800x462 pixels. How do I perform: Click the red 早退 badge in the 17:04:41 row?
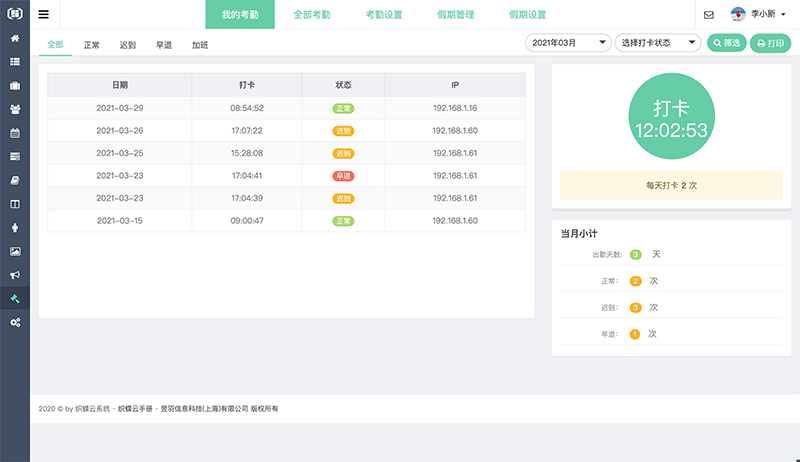coord(343,176)
